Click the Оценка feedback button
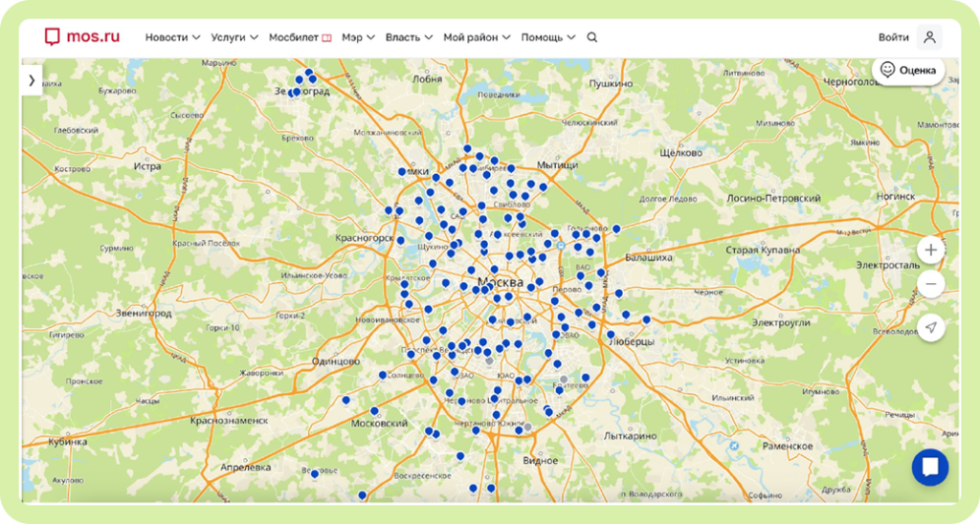 pyautogui.click(x=908, y=70)
